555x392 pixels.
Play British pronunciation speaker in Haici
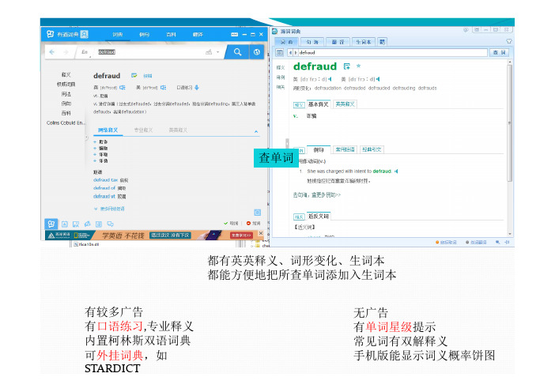pos(330,79)
